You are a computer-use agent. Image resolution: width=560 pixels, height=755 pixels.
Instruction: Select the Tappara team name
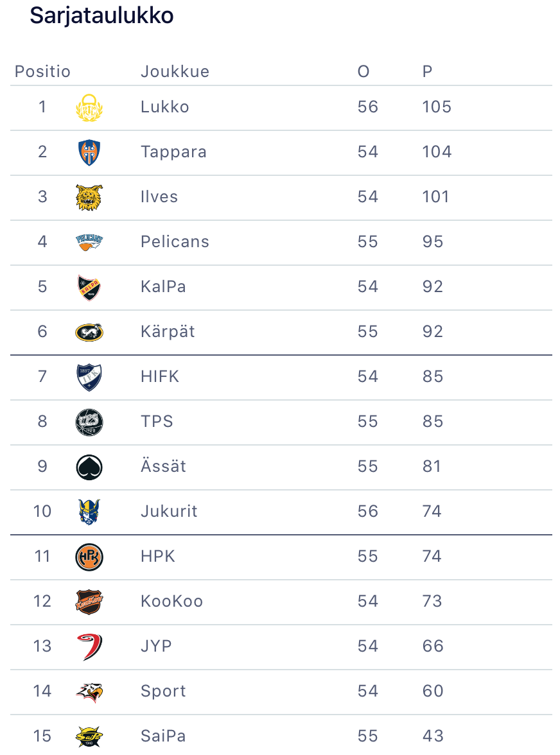[x=173, y=152]
